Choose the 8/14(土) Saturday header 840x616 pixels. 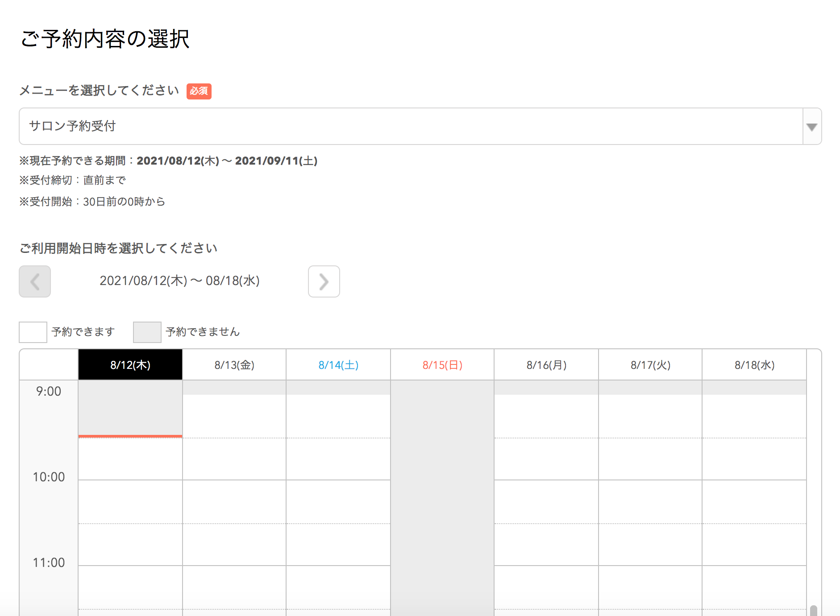coord(338,365)
